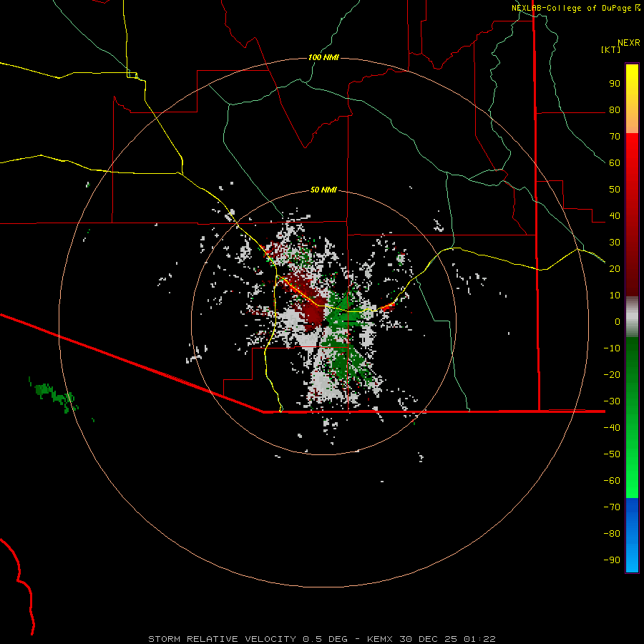The height and width of the screenshot is (644, 644).
Task: Click the 20 value on the velocity scale
Action: 615,268
